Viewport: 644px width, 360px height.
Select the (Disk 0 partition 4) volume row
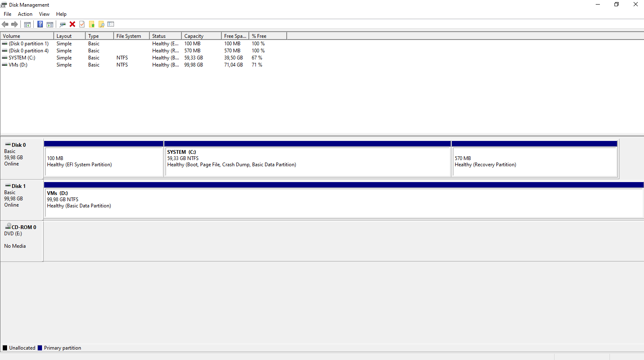[144, 51]
